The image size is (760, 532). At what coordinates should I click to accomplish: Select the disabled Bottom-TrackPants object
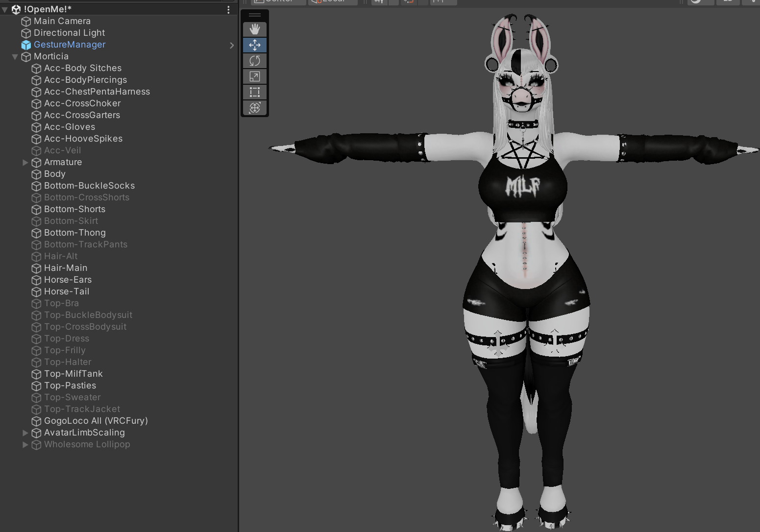(x=86, y=244)
